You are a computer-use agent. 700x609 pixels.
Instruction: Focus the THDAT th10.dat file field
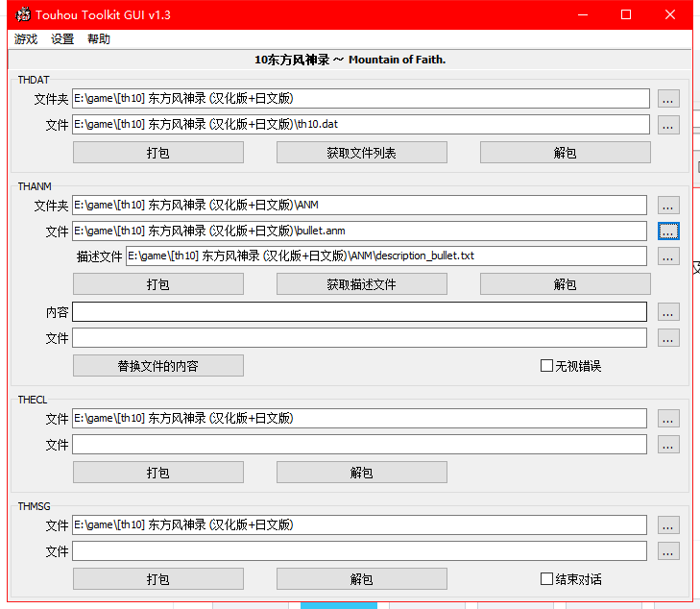coord(361,125)
